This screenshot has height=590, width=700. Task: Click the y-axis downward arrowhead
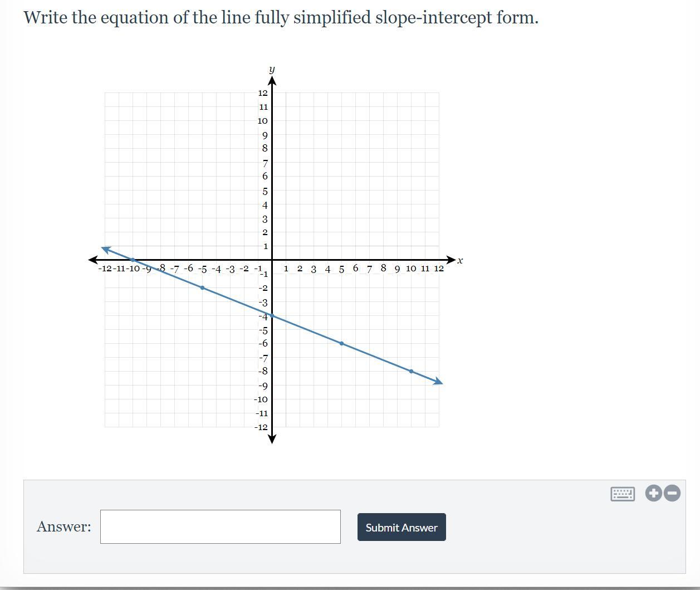[x=272, y=438]
